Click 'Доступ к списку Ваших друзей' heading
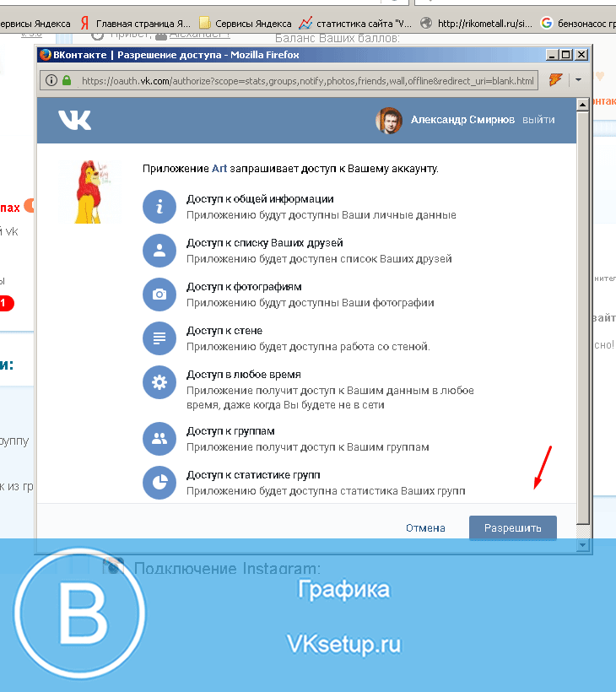This screenshot has width=616, height=692. (265, 243)
